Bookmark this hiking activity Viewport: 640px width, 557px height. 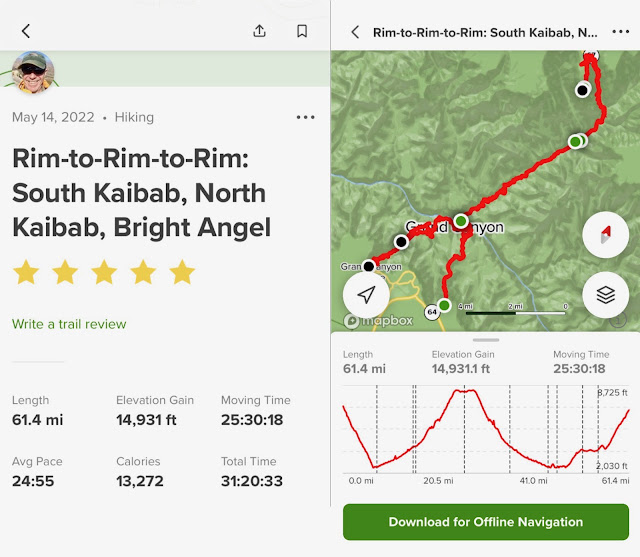click(302, 31)
